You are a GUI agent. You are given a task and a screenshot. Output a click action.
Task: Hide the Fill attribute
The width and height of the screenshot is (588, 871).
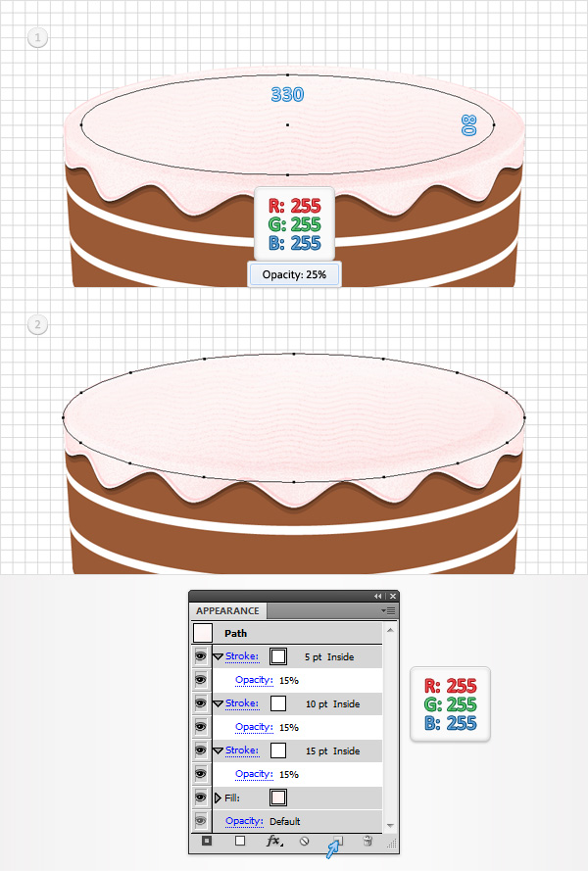(201, 798)
